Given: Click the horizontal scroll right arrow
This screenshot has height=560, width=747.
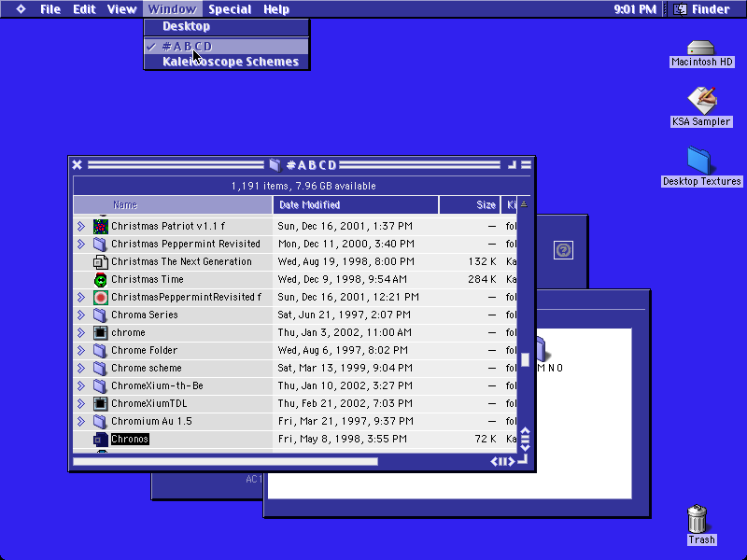Looking at the screenshot, I should pos(510,461).
